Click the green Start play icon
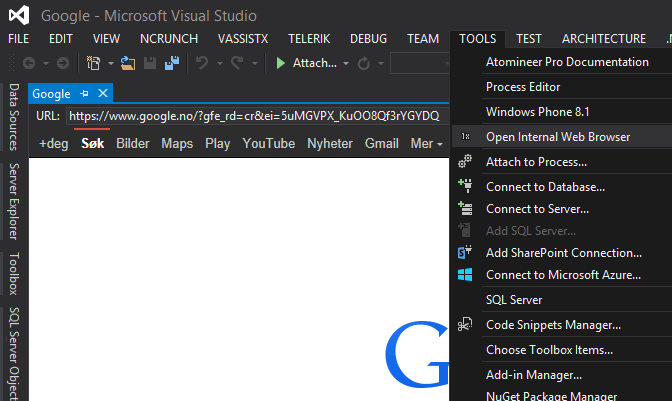The width and height of the screenshot is (672, 401). click(x=281, y=63)
